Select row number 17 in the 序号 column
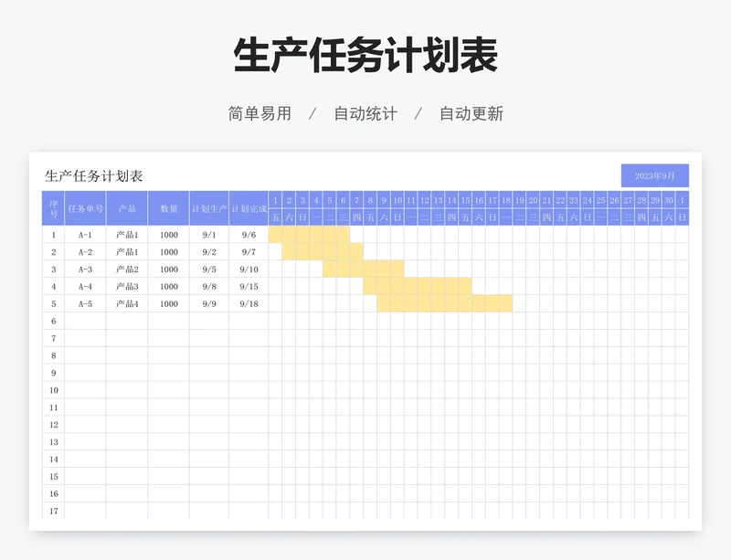Viewport: 731px width, 560px height. (53, 511)
